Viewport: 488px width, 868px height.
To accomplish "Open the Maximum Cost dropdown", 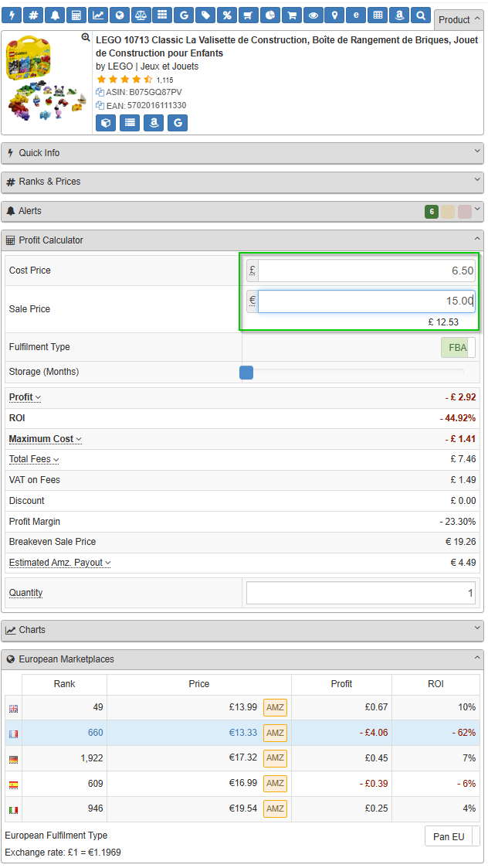I will coord(46,439).
